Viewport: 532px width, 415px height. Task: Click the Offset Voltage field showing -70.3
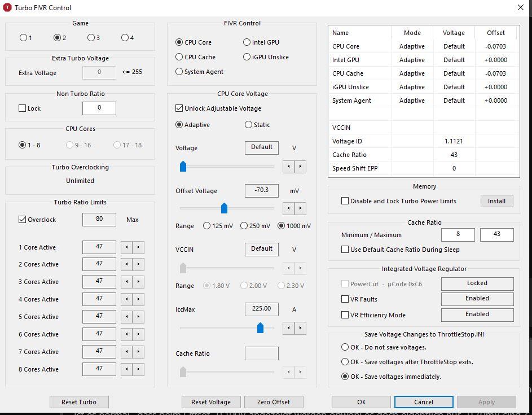(x=262, y=190)
